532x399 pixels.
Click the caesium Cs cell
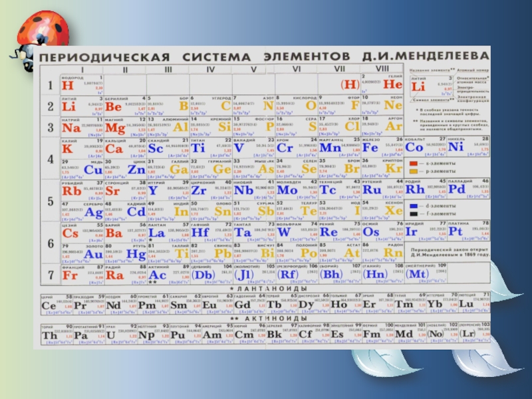82,233
